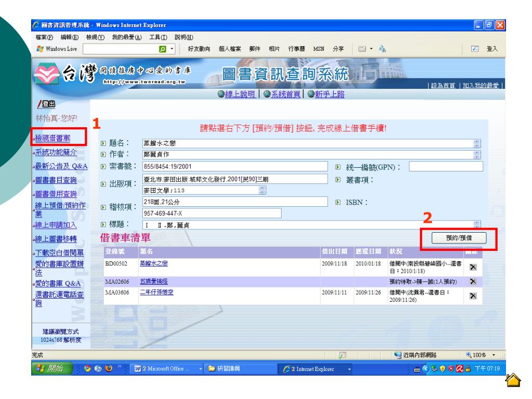Click the scroll stepper of 作者 field
This screenshot has height=399, width=532.
477,154
